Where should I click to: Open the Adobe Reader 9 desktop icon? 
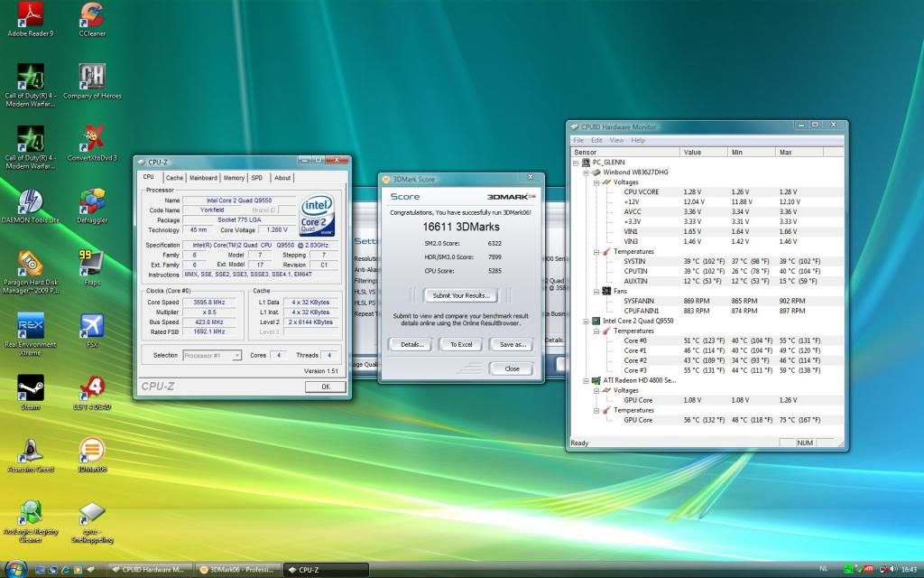30,20
